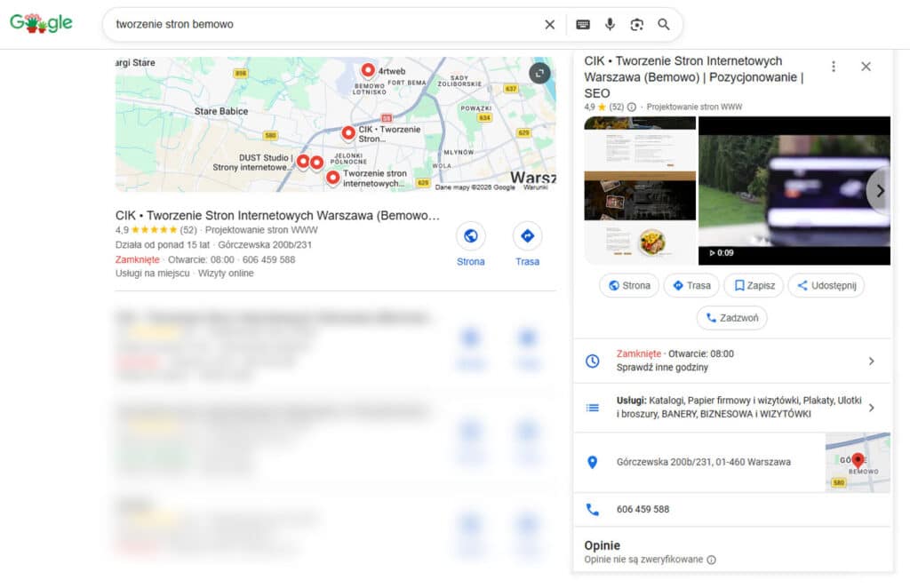Open the mini map thumbnail for Górczewska

click(x=858, y=462)
